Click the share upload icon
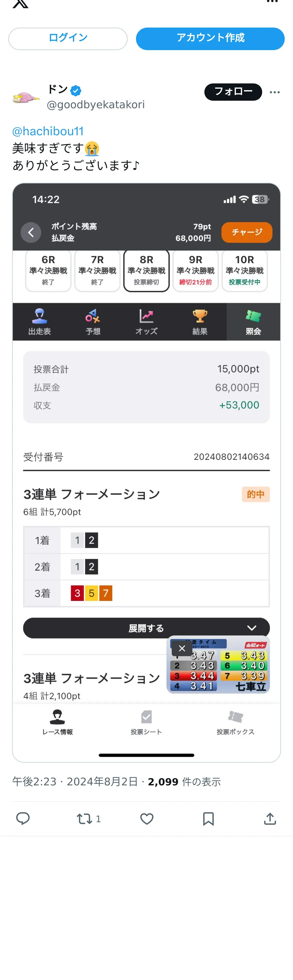The image size is (293, 980). 270,818
